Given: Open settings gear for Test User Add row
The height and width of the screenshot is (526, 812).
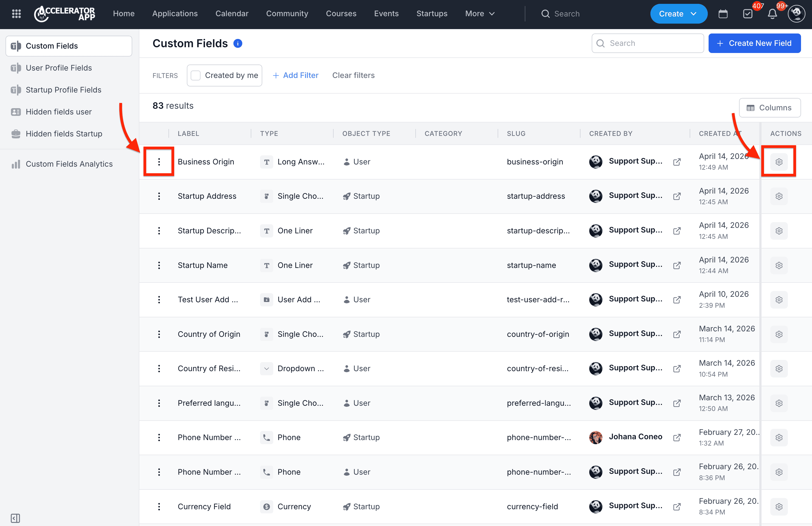Looking at the screenshot, I should click(x=779, y=300).
